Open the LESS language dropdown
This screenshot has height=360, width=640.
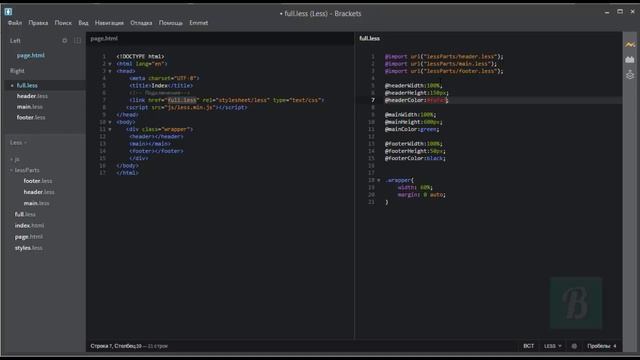pyautogui.click(x=553, y=346)
